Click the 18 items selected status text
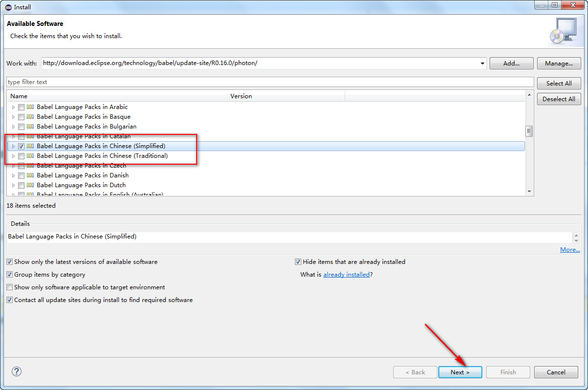 point(31,206)
